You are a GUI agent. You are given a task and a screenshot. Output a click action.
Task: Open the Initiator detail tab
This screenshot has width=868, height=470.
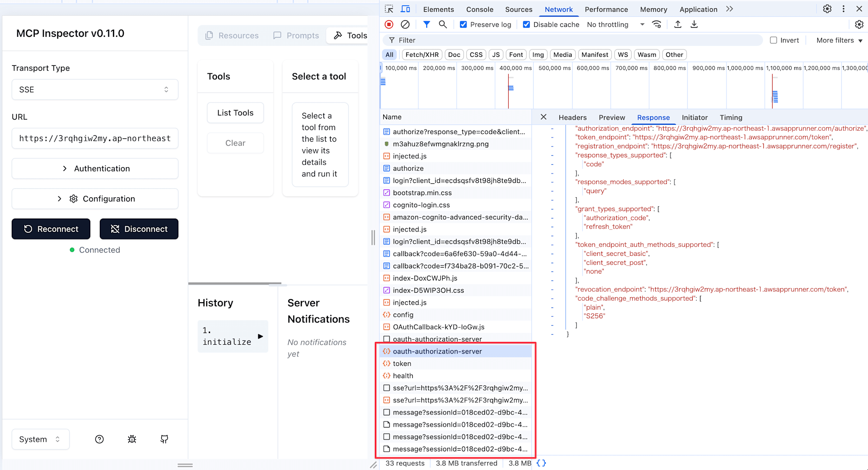pyautogui.click(x=694, y=117)
